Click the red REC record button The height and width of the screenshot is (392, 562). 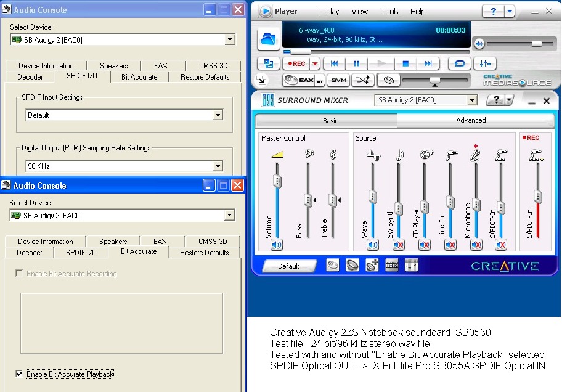coord(296,63)
